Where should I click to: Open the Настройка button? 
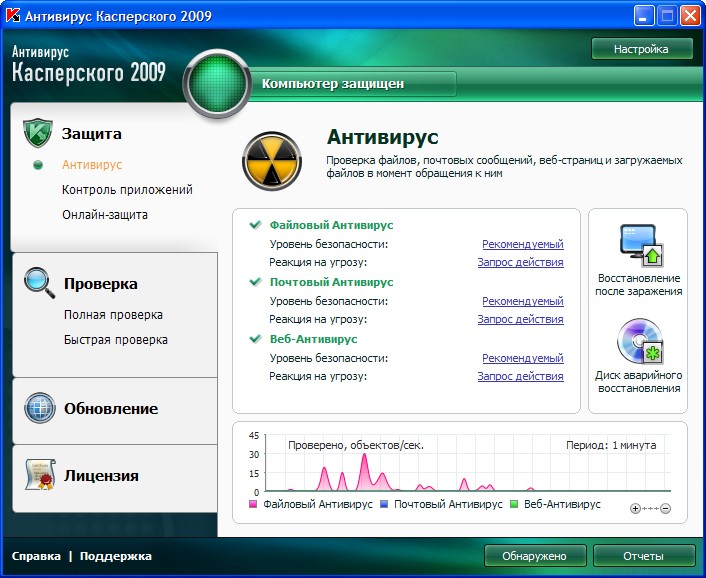click(642, 49)
